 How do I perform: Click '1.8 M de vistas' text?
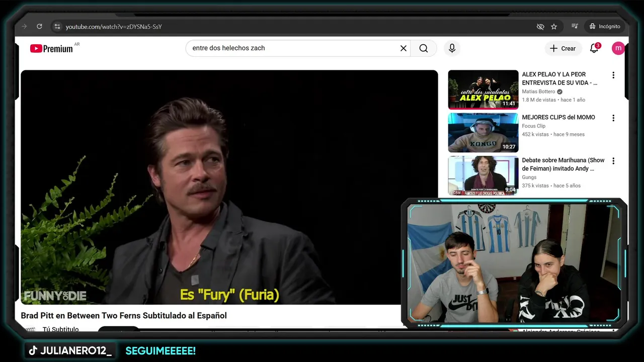539,100
